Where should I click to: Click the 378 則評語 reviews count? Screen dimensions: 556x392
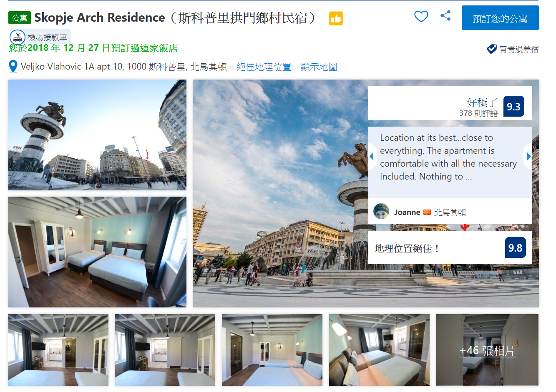pos(478,113)
